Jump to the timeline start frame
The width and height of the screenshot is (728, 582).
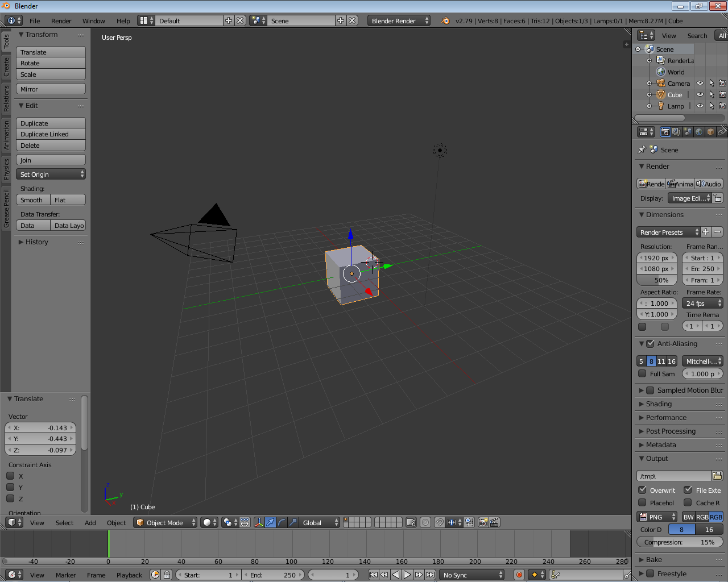[373, 575]
